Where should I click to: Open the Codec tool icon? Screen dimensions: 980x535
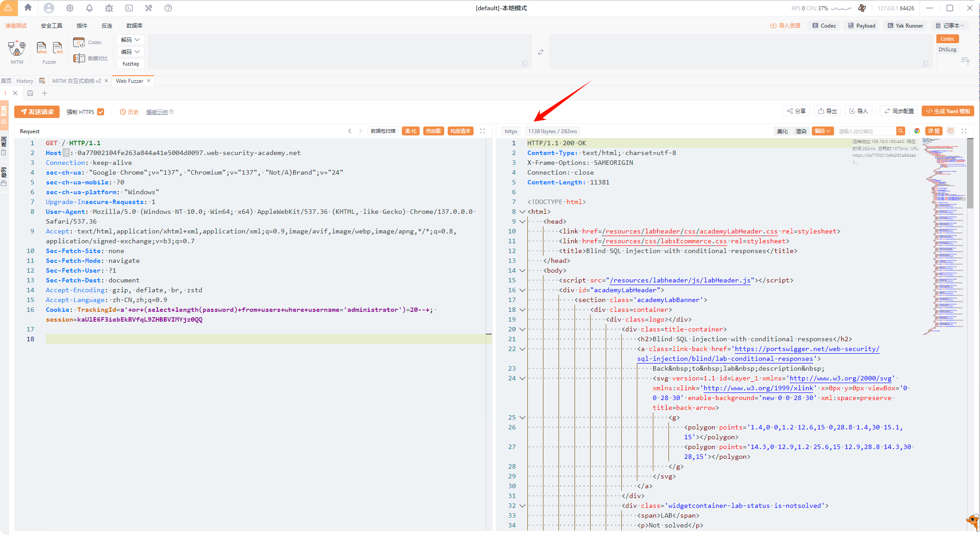click(x=79, y=42)
